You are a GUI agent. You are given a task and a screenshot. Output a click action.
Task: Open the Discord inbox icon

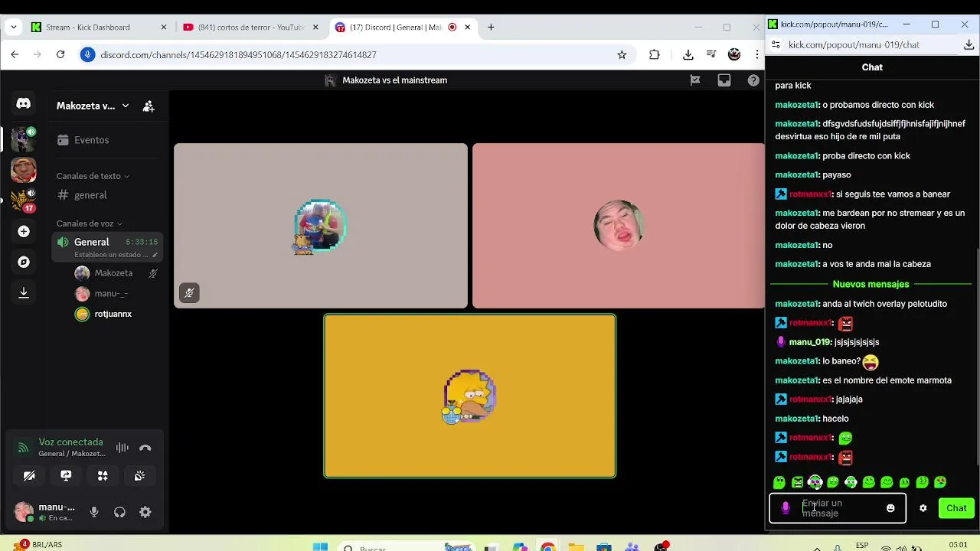[x=724, y=80]
